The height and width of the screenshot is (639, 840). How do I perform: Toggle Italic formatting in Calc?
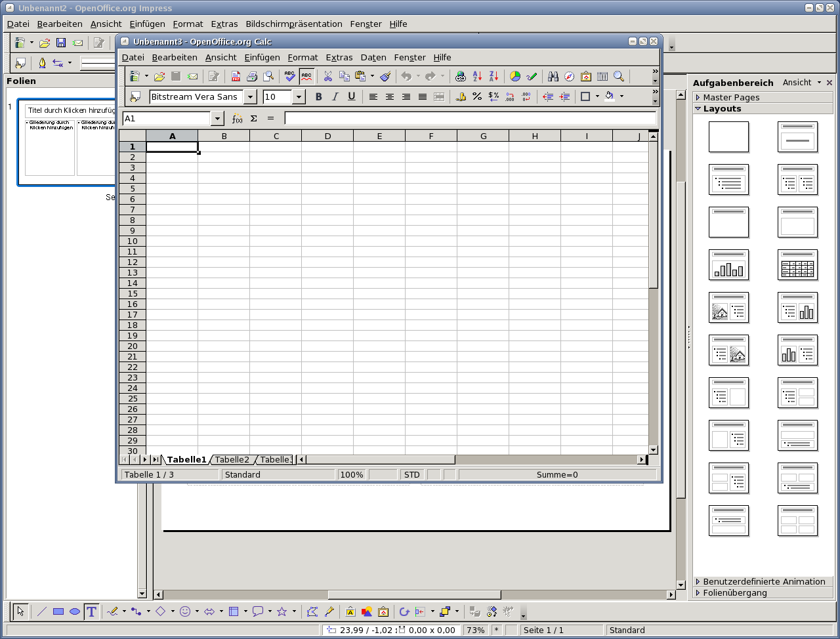(335, 96)
